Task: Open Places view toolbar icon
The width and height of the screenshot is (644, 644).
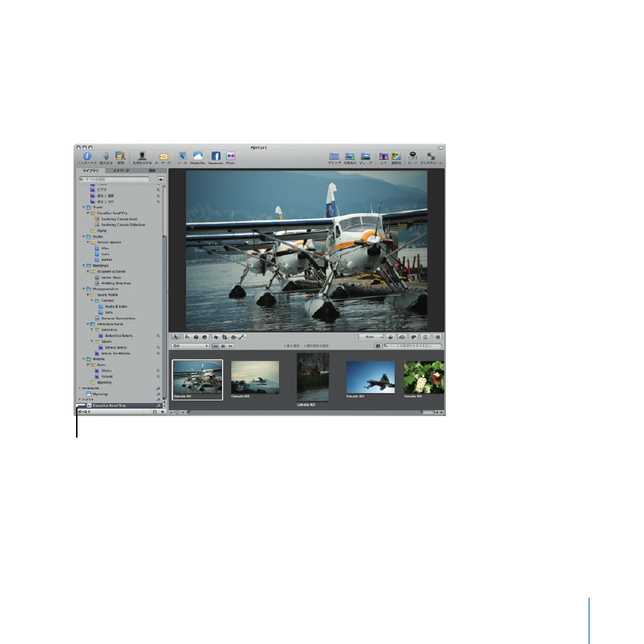Action: click(396, 157)
